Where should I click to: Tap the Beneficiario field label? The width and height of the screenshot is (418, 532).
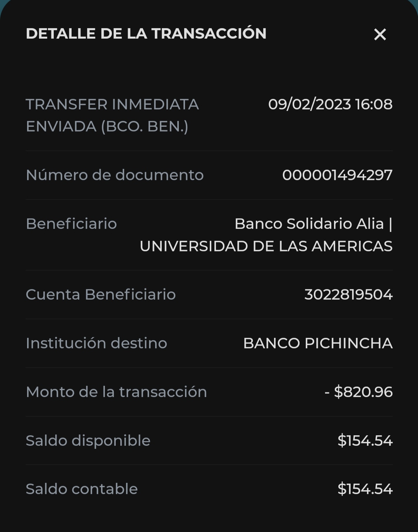[x=71, y=224]
